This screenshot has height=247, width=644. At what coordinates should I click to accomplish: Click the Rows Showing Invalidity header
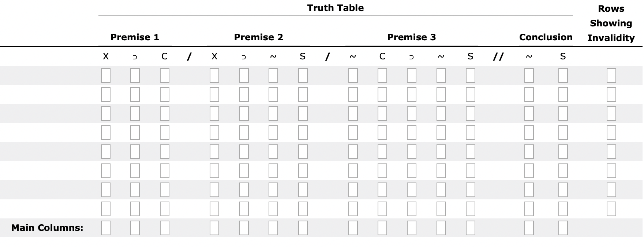coord(611,23)
